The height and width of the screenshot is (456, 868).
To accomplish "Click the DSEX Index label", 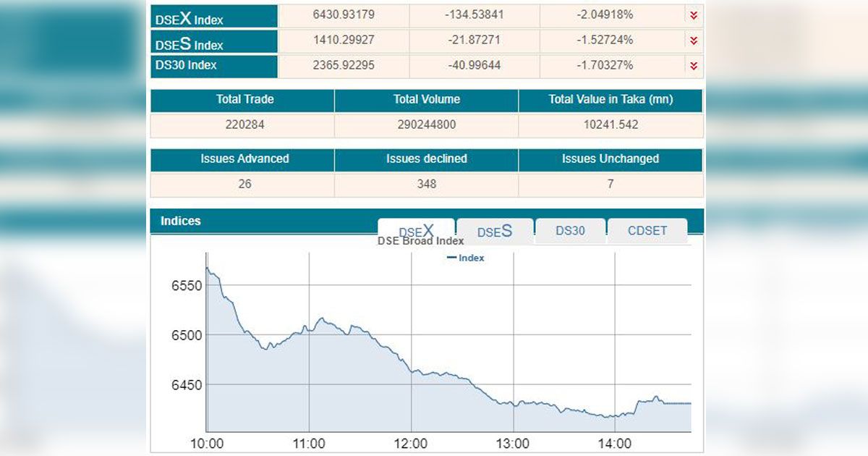I will pyautogui.click(x=190, y=19).
